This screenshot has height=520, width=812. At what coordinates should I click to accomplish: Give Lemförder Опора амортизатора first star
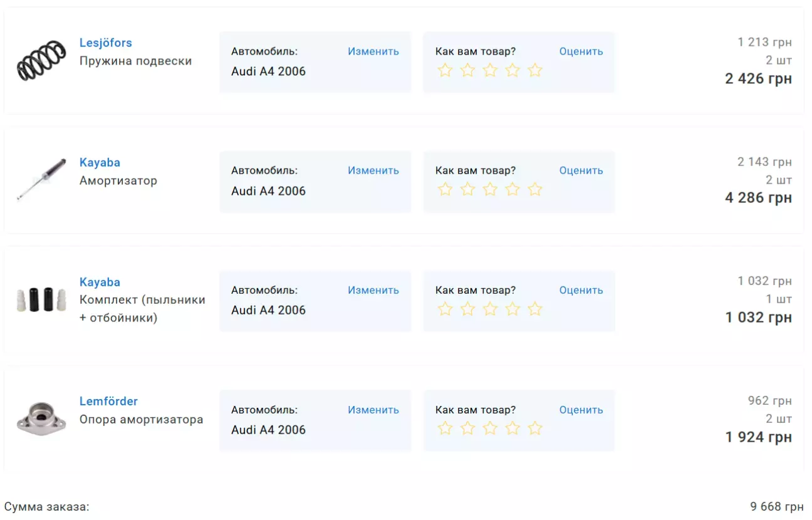click(445, 429)
